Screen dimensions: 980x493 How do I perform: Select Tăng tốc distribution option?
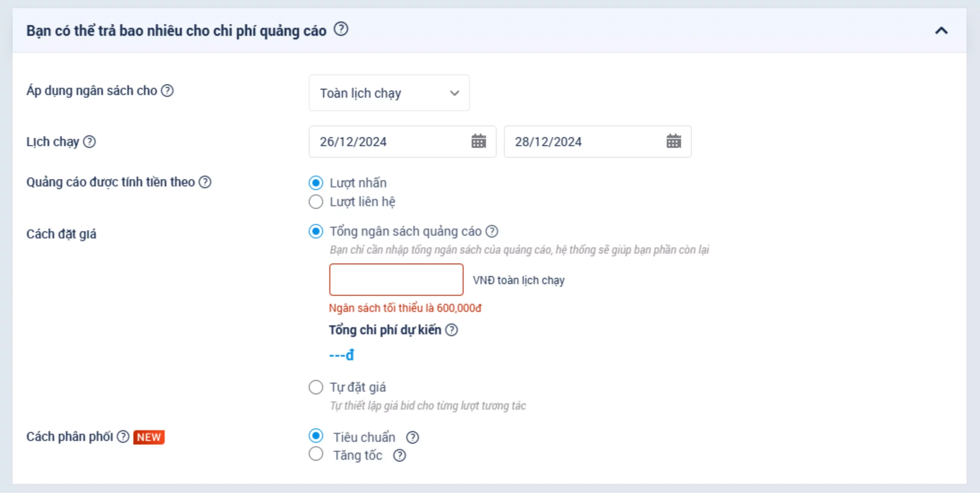(x=316, y=454)
